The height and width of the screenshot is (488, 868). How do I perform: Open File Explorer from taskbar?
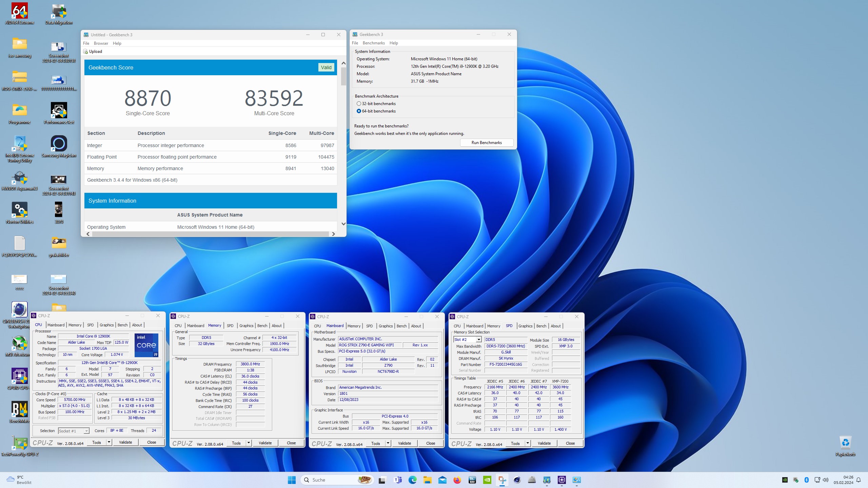click(x=427, y=480)
